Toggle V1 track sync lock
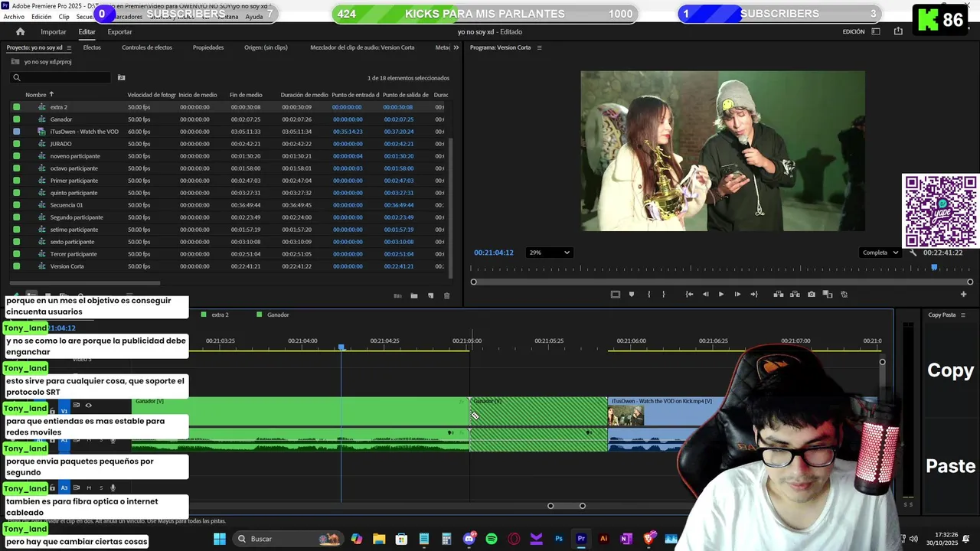Viewport: 980px width, 551px height. pyautogui.click(x=76, y=406)
